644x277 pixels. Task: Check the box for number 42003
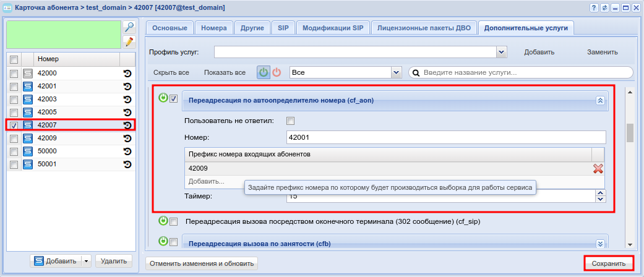point(14,99)
